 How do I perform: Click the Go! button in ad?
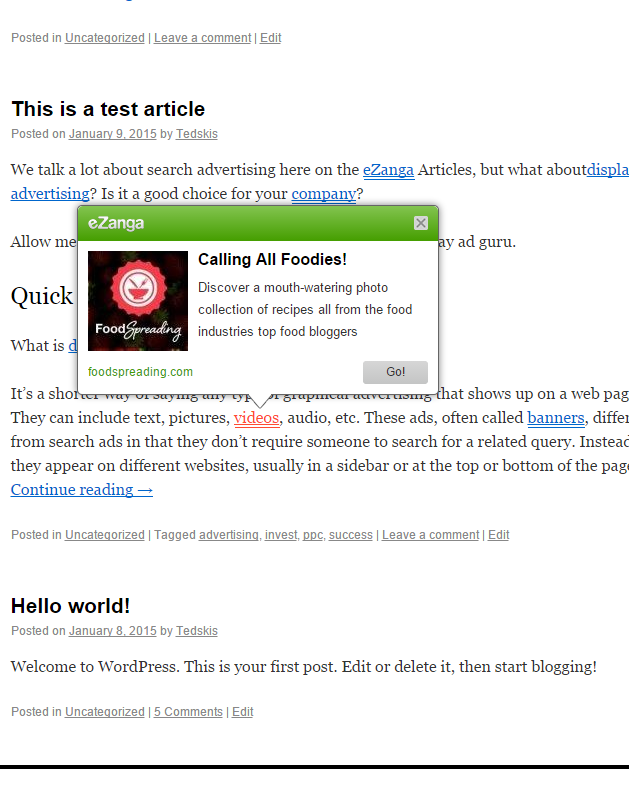click(395, 372)
